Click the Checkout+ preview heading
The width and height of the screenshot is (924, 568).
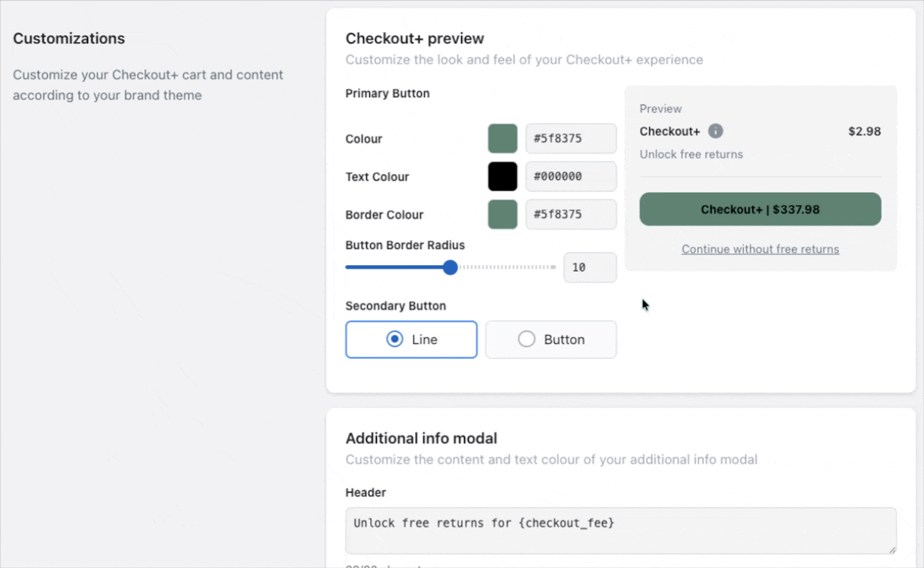click(414, 39)
